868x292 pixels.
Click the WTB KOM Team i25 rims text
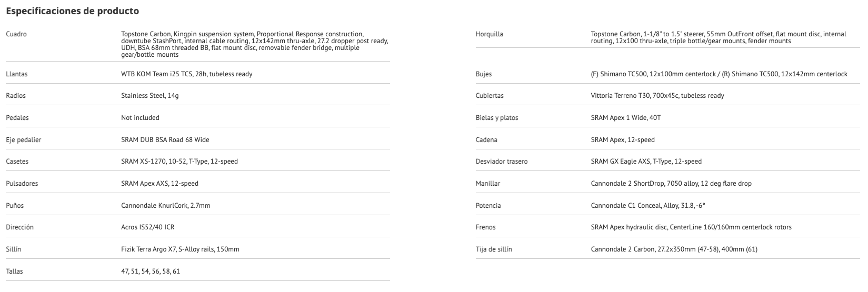(186, 74)
